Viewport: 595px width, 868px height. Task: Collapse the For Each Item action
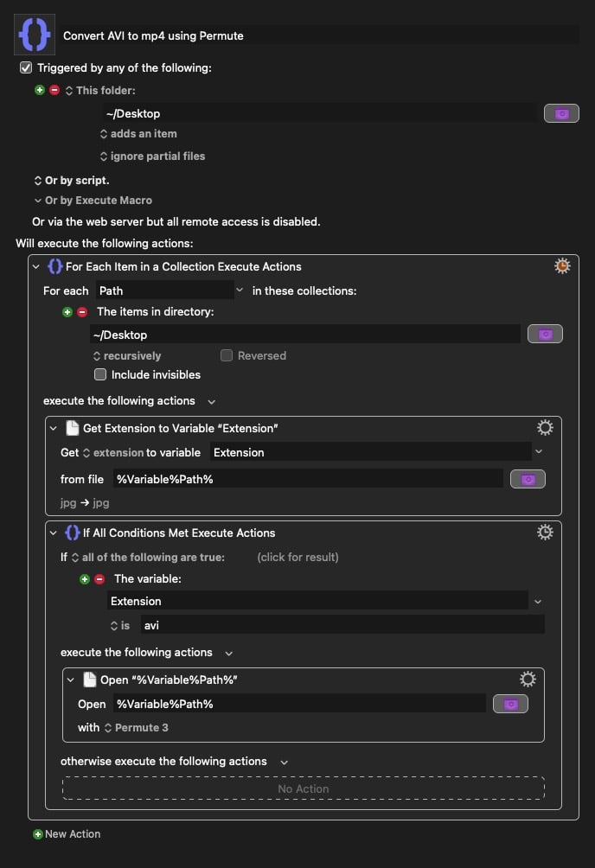coord(36,266)
